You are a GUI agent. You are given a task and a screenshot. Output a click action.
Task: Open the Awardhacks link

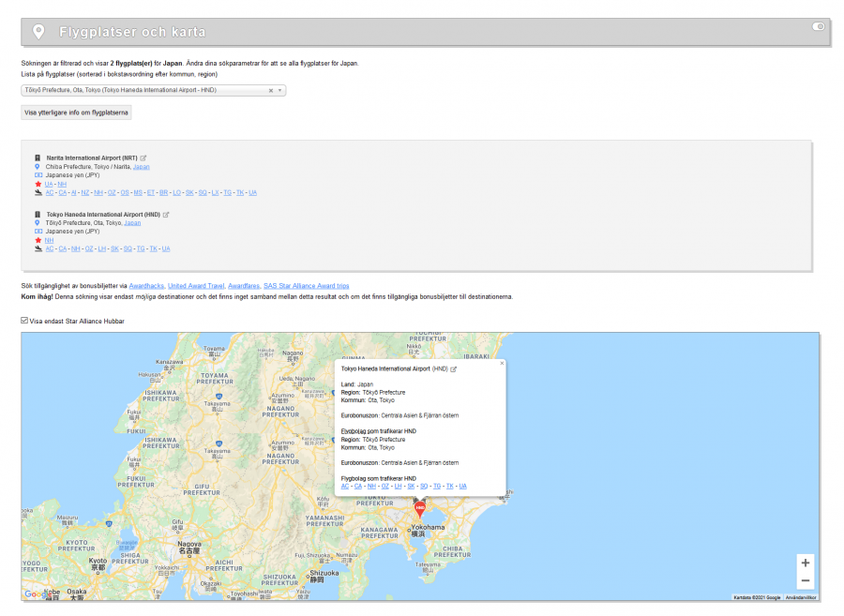pos(147,285)
